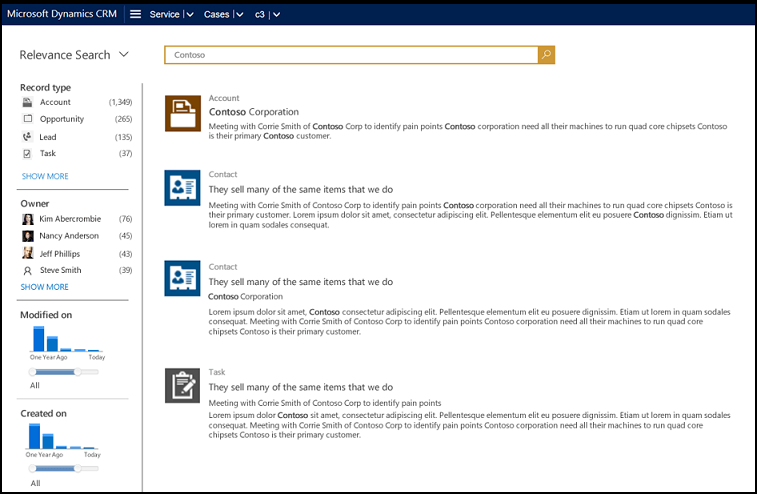Toggle the Task record type filter
Image resolution: width=757 pixels, height=494 pixels.
pos(27,153)
